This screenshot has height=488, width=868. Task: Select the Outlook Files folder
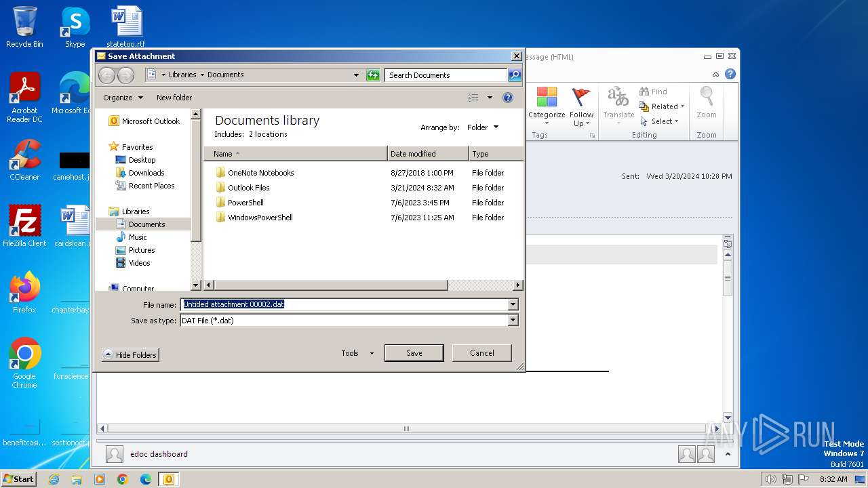[x=243, y=188]
